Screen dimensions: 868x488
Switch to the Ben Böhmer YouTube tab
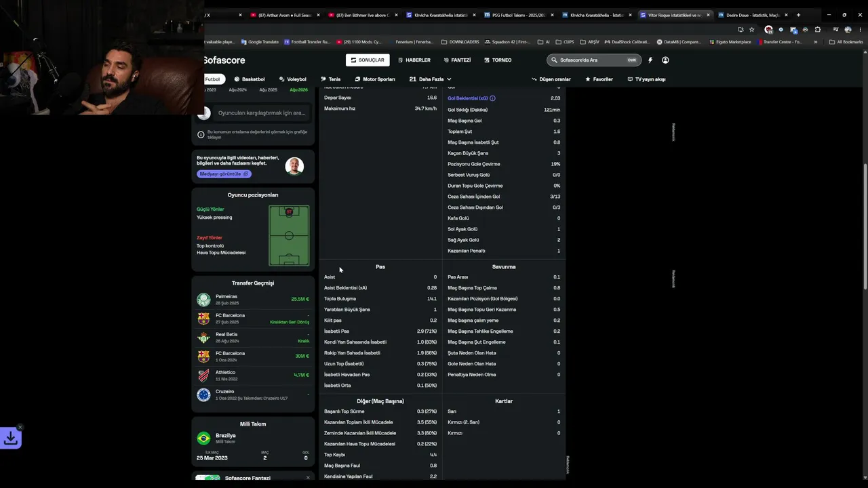363,15
